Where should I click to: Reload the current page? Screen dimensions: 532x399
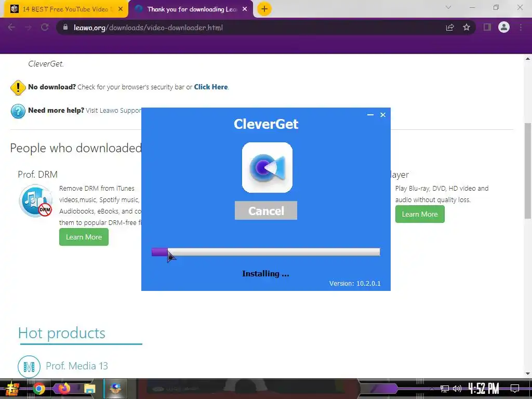45,27
